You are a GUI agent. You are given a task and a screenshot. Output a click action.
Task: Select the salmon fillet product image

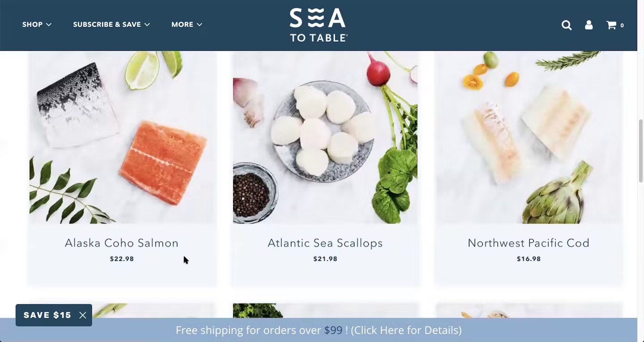123,137
